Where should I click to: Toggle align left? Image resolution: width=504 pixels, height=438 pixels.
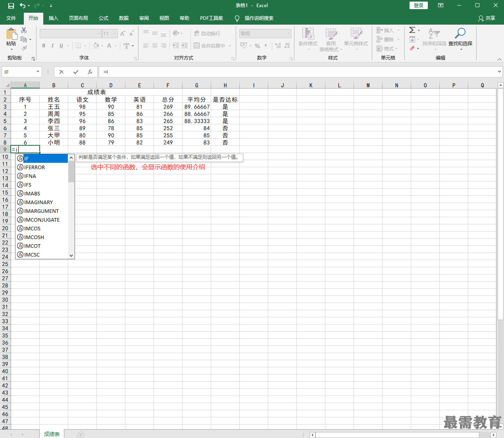[x=146, y=46]
